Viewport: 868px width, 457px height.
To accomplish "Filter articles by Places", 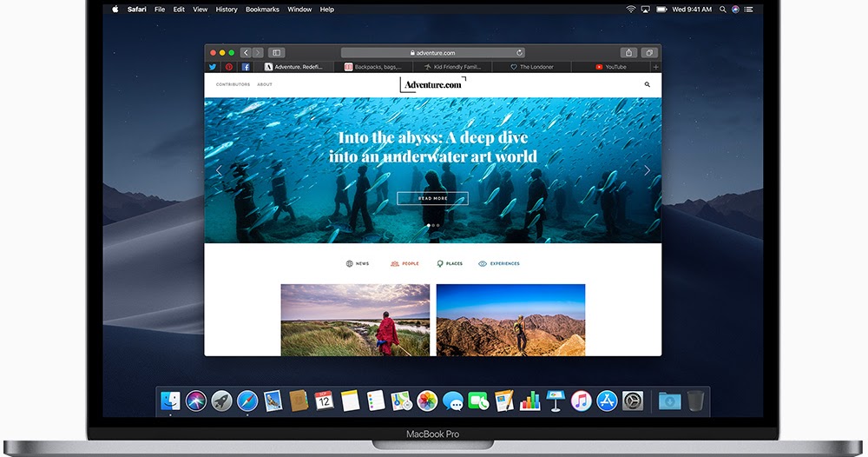I will [450, 263].
